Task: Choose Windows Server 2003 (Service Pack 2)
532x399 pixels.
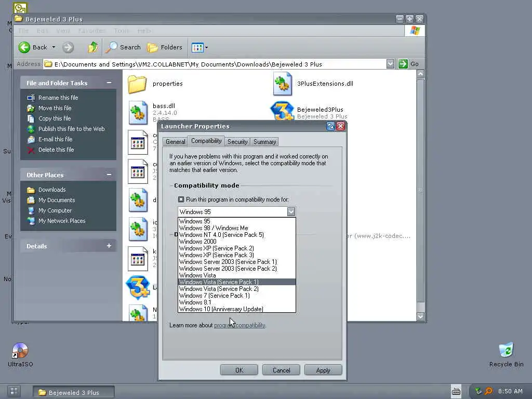Action: click(237, 269)
